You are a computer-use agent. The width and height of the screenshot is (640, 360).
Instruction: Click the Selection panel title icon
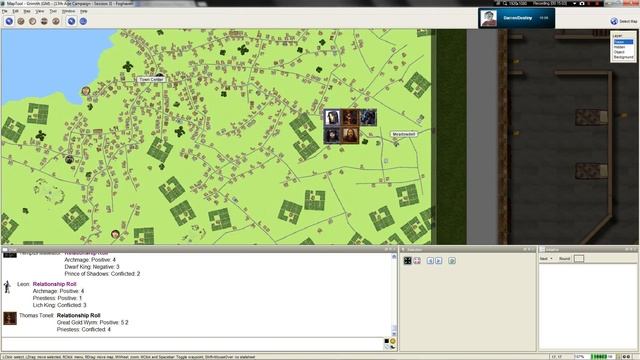coord(403,249)
